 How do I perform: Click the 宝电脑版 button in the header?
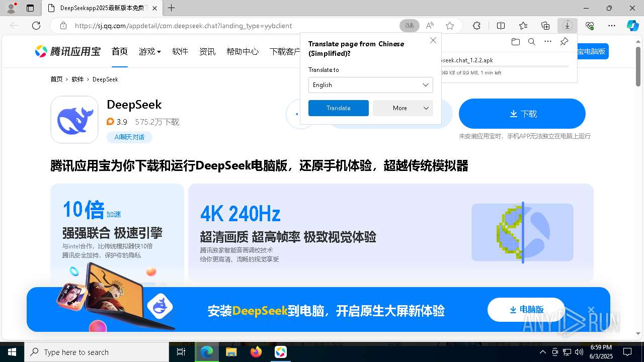(x=593, y=51)
